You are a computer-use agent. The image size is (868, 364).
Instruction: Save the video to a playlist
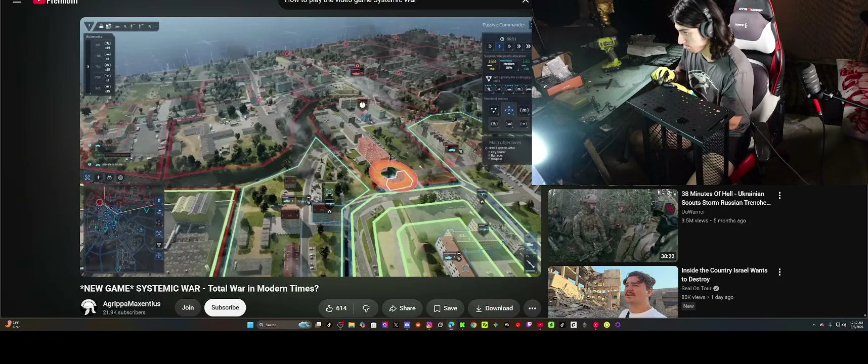(x=445, y=308)
